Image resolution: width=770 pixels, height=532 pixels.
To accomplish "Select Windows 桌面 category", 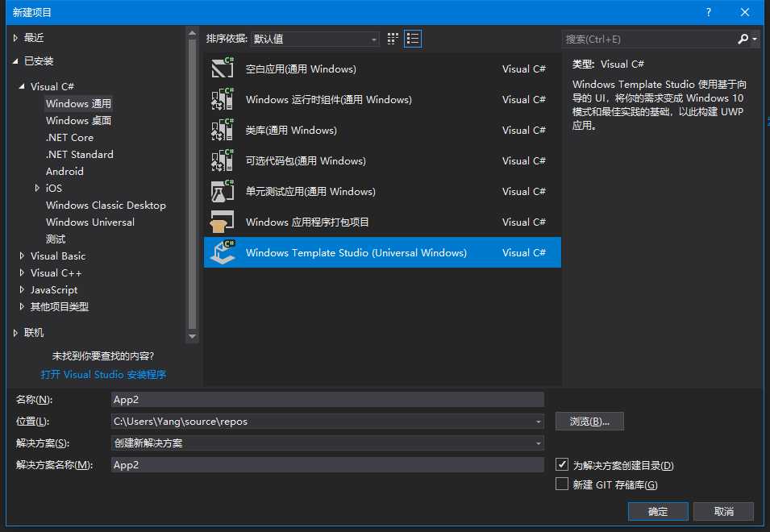I will coord(78,121).
